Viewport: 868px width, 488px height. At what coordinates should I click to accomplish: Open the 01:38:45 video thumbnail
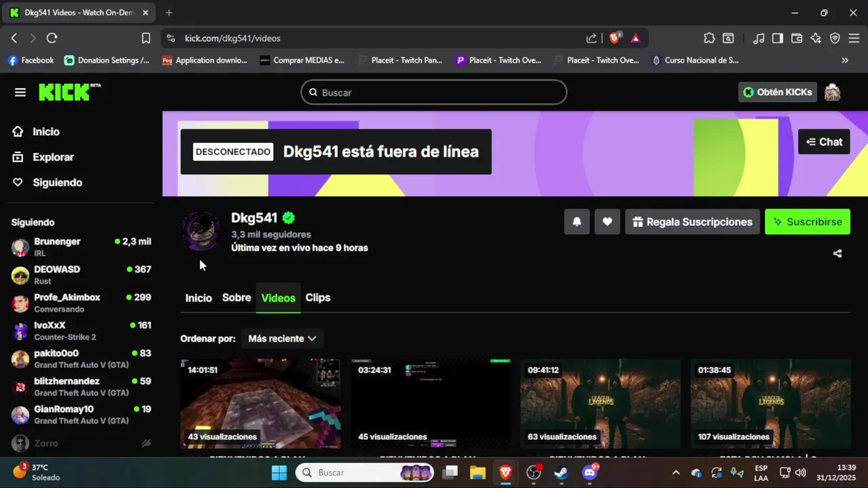pos(770,404)
